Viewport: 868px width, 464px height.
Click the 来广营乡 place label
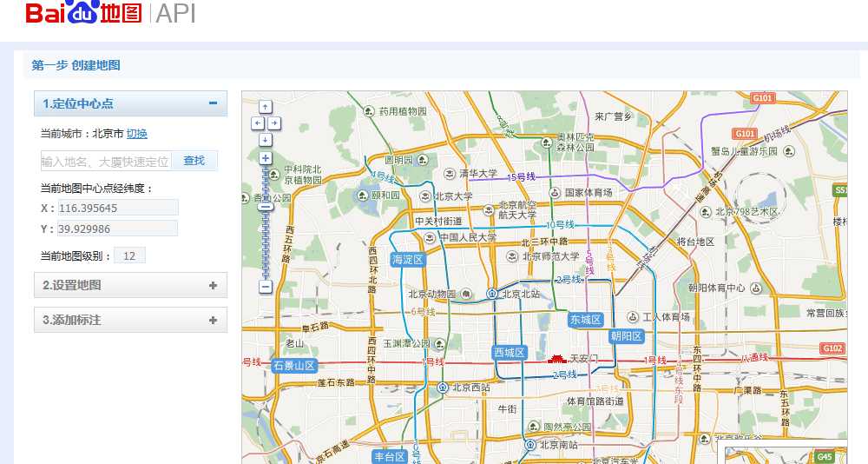tap(614, 116)
